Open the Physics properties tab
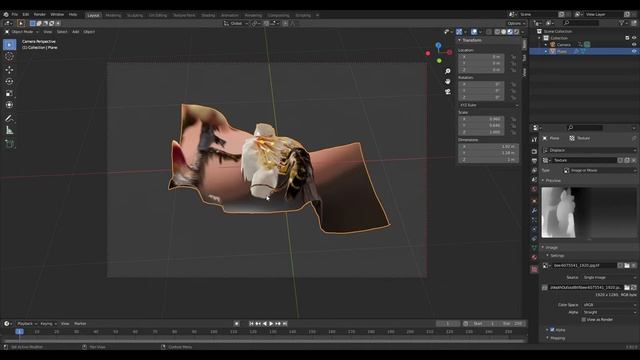Image resolution: width=640 pixels, height=360 pixels. pyautogui.click(x=534, y=229)
